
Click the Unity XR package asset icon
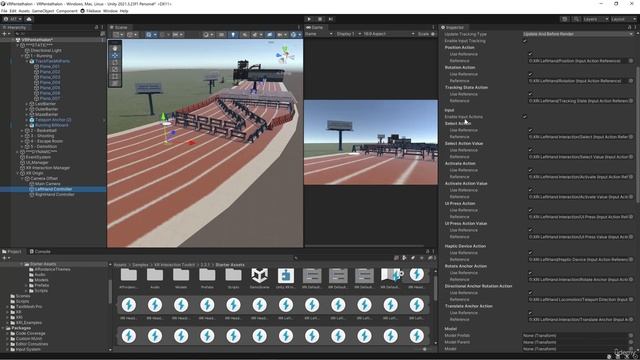(x=286, y=276)
